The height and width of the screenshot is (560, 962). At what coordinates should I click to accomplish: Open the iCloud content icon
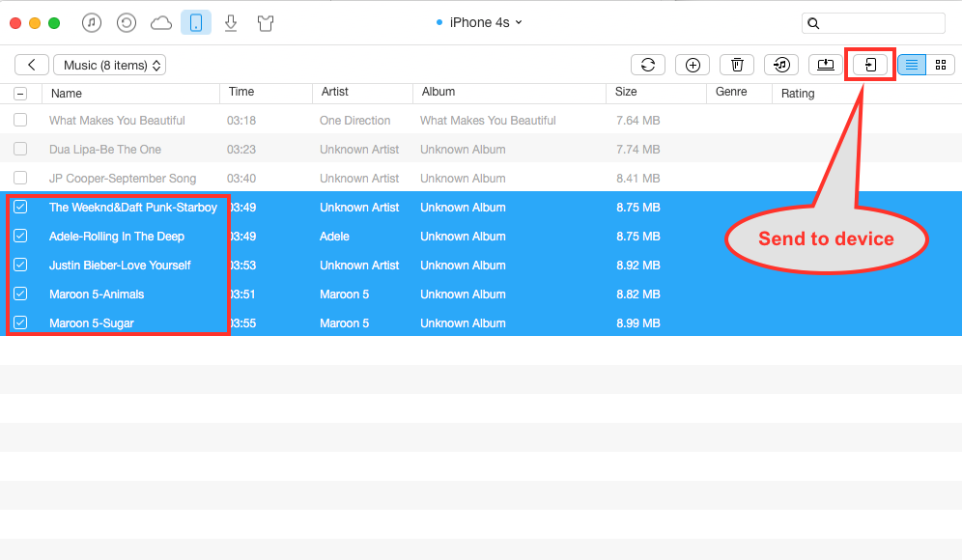click(161, 23)
